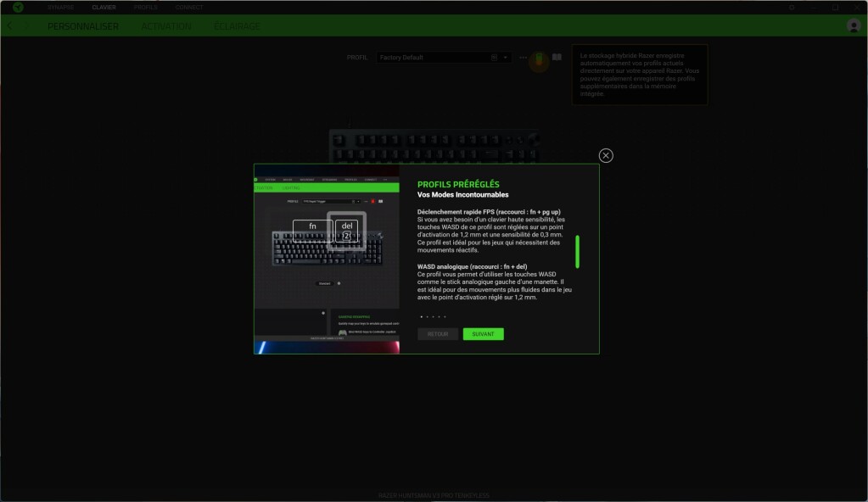Open the CONNECT top tab
Screen dimensions: 868x502
[x=189, y=7]
